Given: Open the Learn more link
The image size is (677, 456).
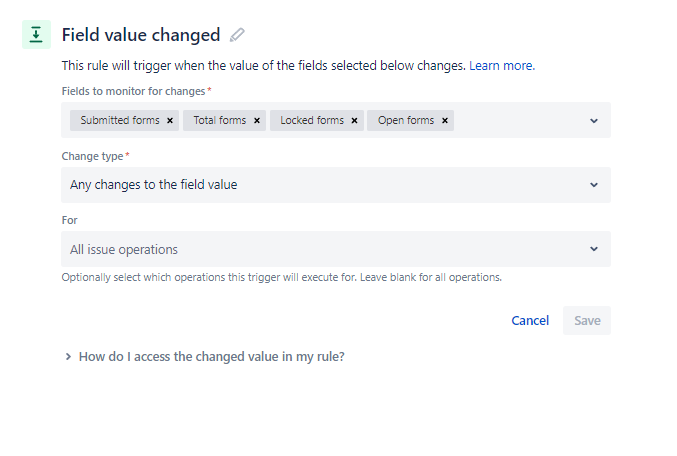Looking at the screenshot, I should (x=502, y=66).
